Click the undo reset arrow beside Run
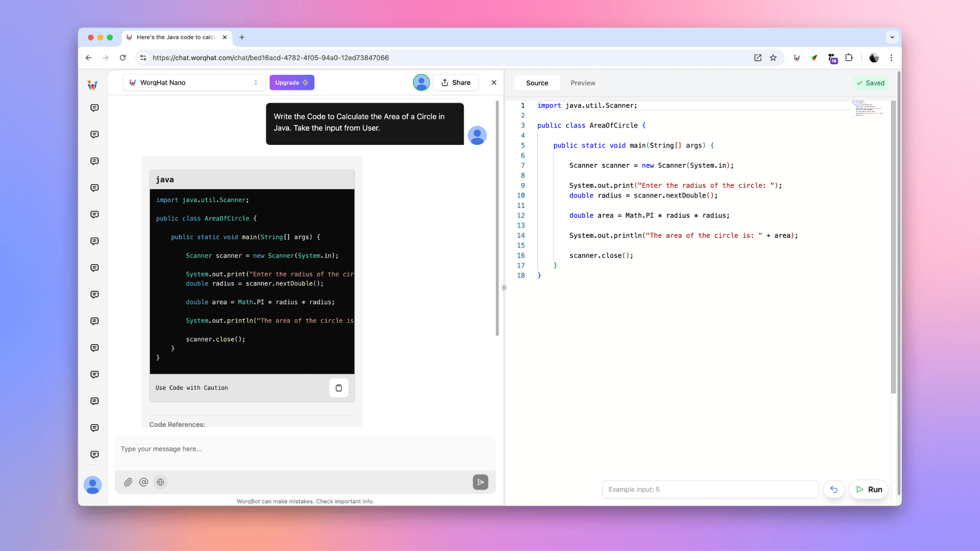 834,489
